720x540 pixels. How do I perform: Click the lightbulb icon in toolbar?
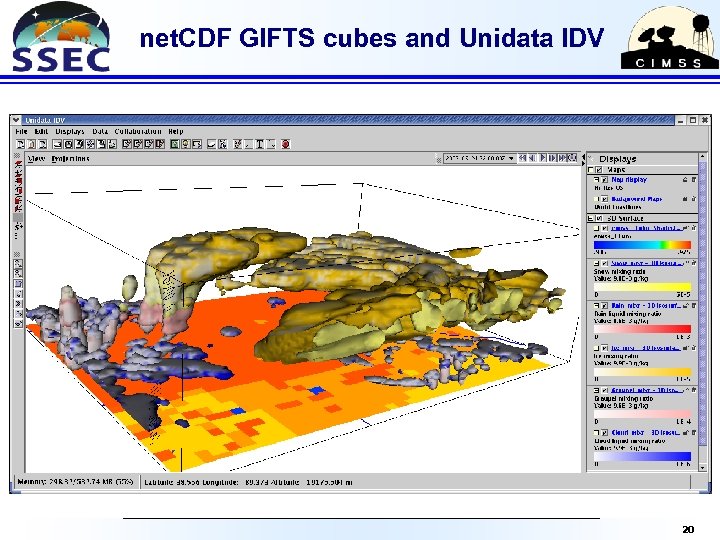click(186, 144)
